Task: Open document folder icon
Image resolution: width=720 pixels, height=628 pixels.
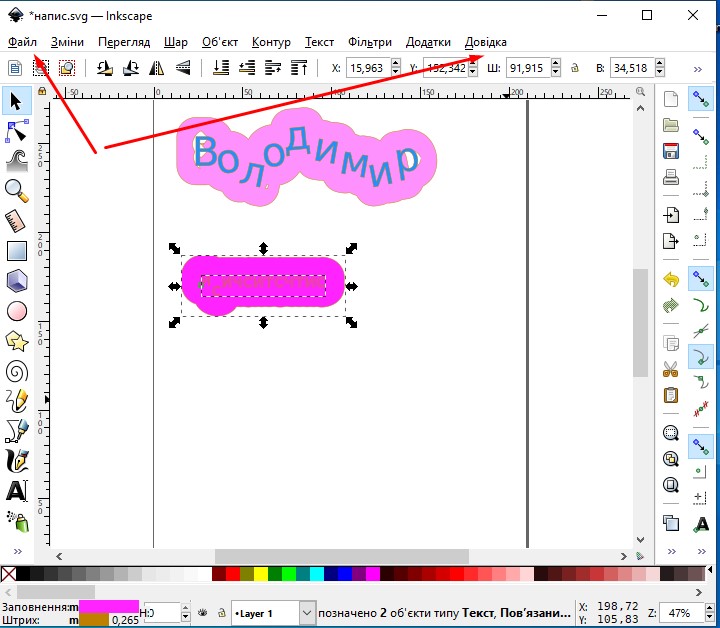Action: coord(671,124)
